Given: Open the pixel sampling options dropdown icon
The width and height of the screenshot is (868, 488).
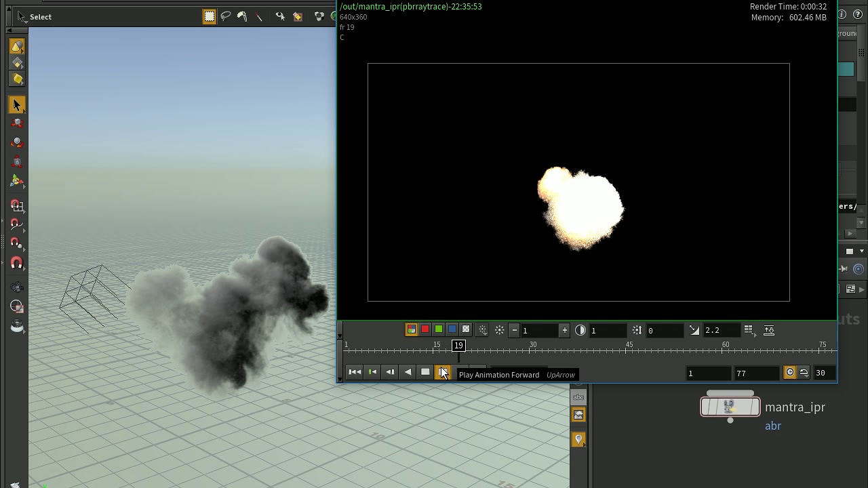Looking at the screenshot, I should pos(482,330).
